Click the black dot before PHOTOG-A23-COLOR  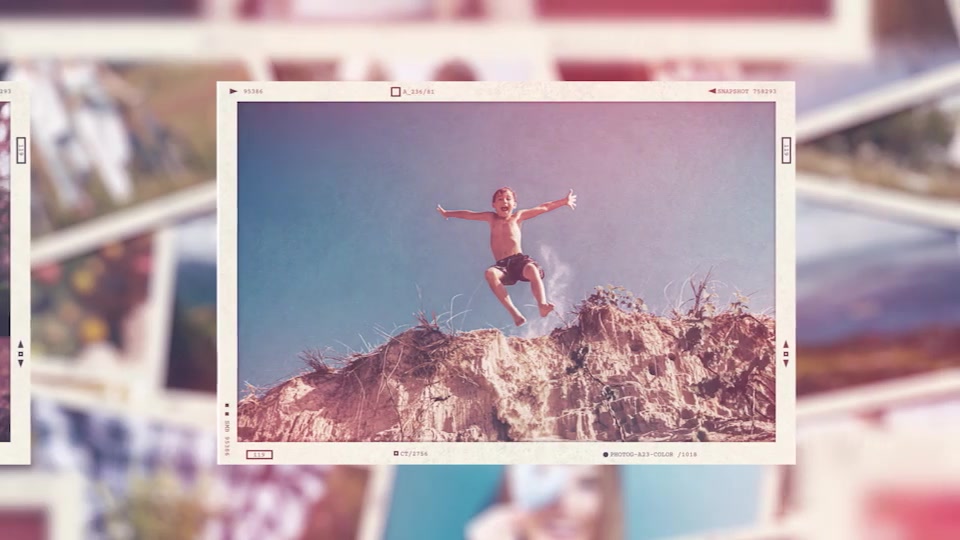606,455
